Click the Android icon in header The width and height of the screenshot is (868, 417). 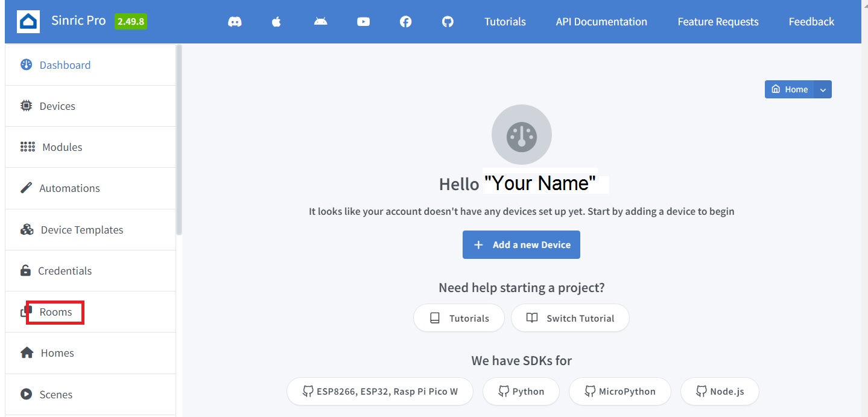tap(320, 22)
